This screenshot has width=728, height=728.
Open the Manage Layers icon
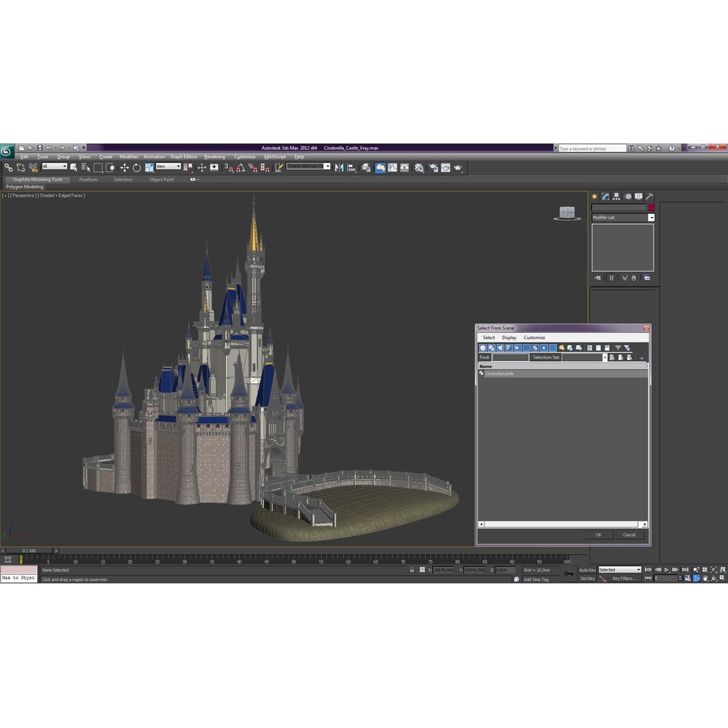(x=366, y=168)
